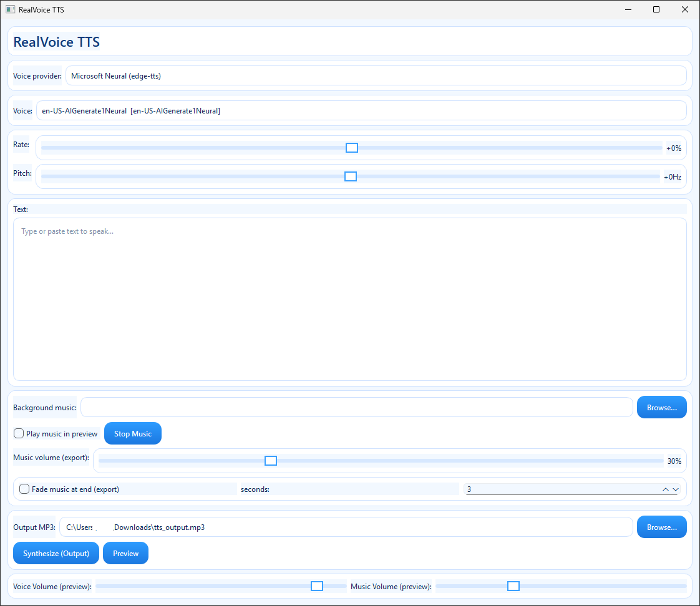Decrease fade seconds with down arrow

tap(676, 489)
